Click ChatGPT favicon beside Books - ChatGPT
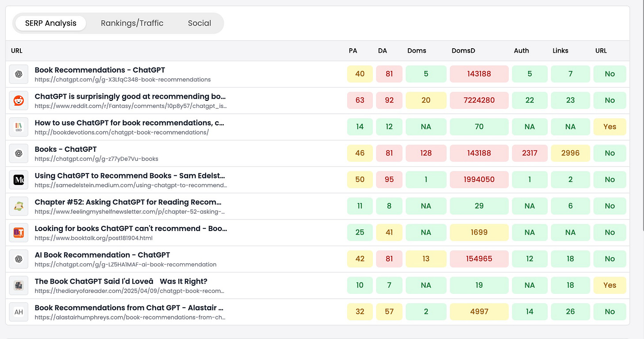 tap(19, 154)
